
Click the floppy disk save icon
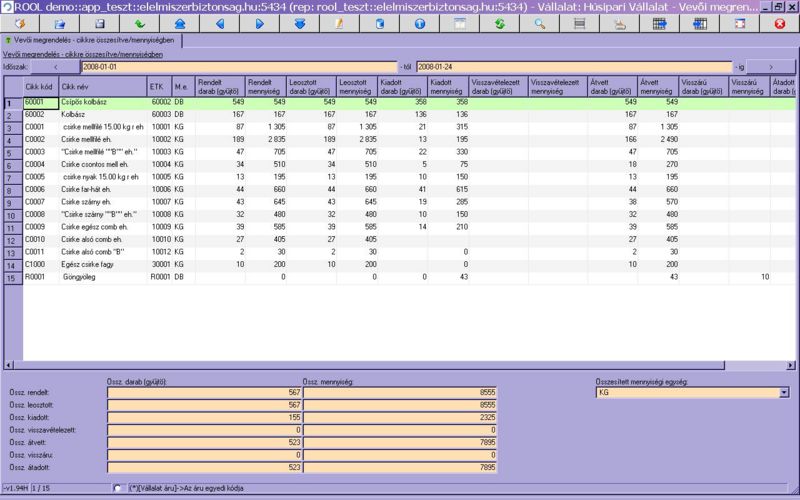(x=99, y=23)
